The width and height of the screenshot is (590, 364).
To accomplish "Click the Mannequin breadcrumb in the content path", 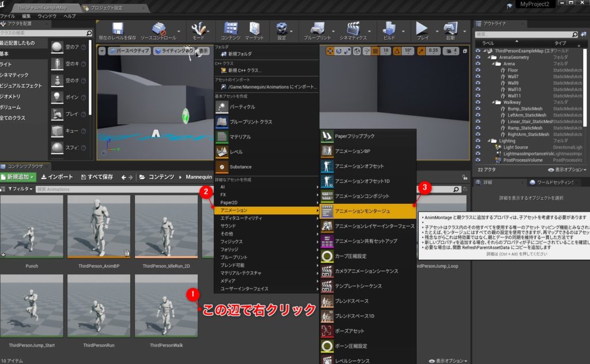I will pos(199,177).
